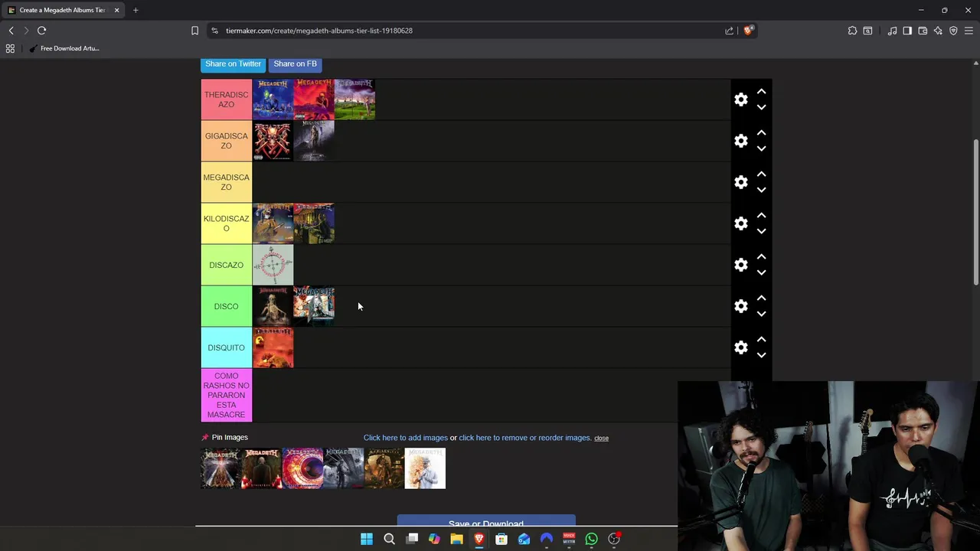Open settings gear for THERADISCAZO tier

tap(741, 99)
